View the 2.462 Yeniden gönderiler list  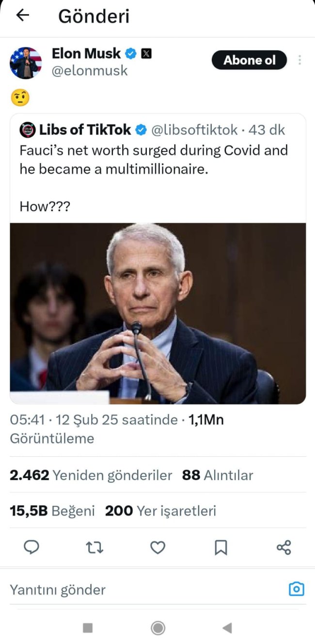(x=91, y=475)
